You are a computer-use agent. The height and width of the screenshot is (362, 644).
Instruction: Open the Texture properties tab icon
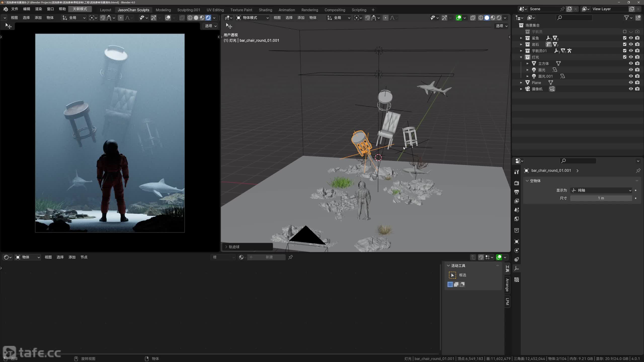click(x=516, y=280)
